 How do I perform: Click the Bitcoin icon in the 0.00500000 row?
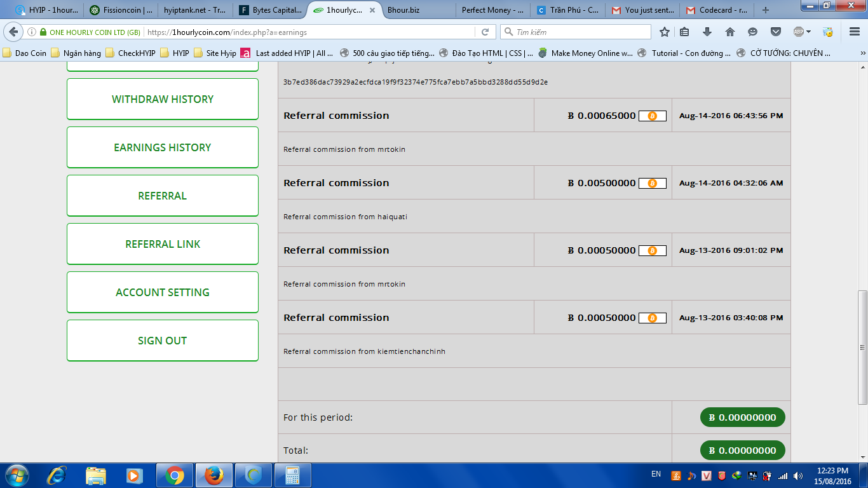[x=652, y=183]
